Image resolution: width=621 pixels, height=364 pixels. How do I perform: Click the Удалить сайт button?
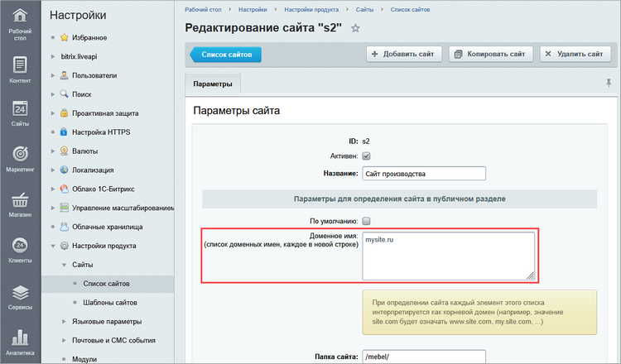click(576, 55)
